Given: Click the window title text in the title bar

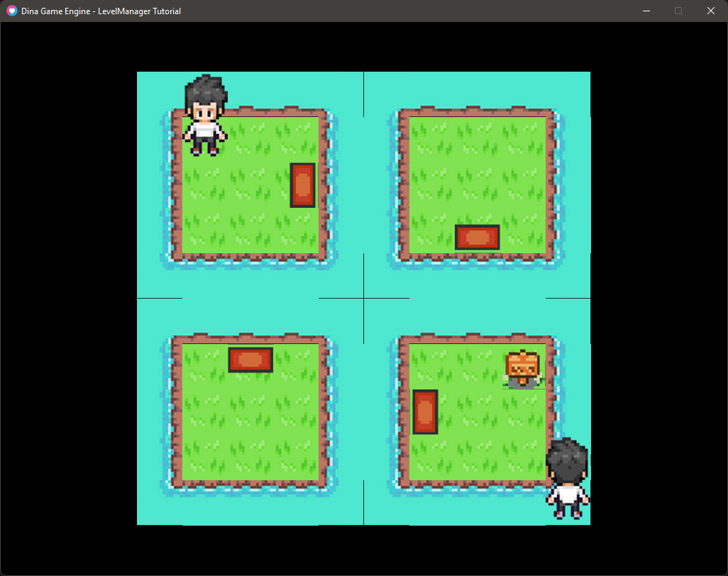Looking at the screenshot, I should 101,11.
